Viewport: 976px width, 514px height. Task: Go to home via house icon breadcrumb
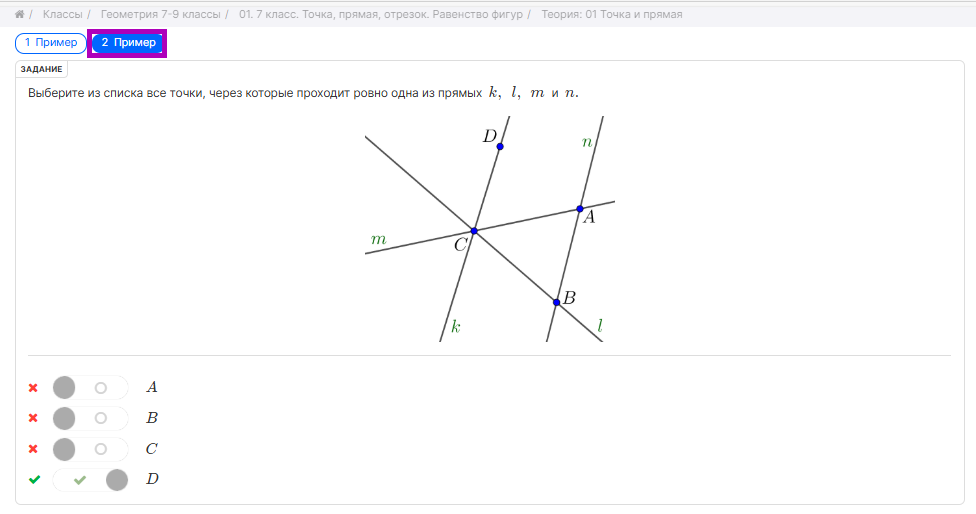pyautogui.click(x=19, y=14)
